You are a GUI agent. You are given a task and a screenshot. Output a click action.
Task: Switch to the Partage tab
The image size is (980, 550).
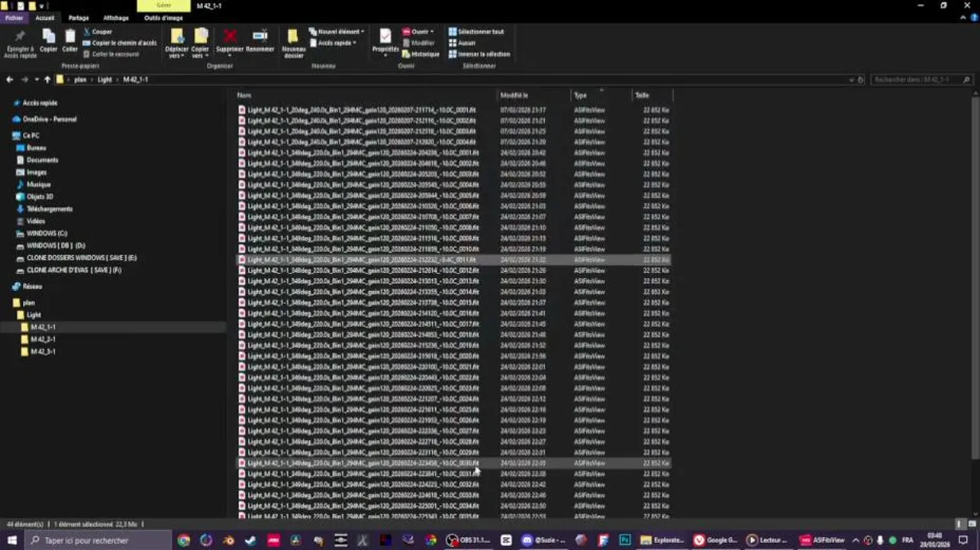pyautogui.click(x=79, y=18)
